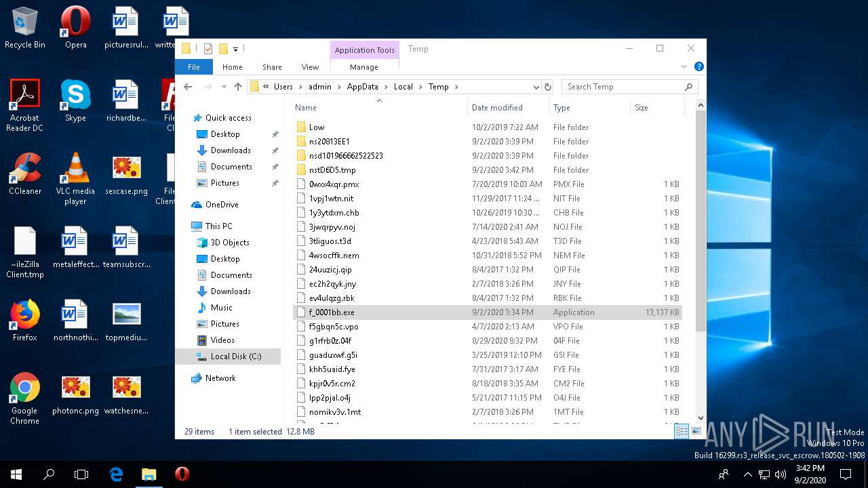Click Application Tools contextual tab header

(364, 49)
